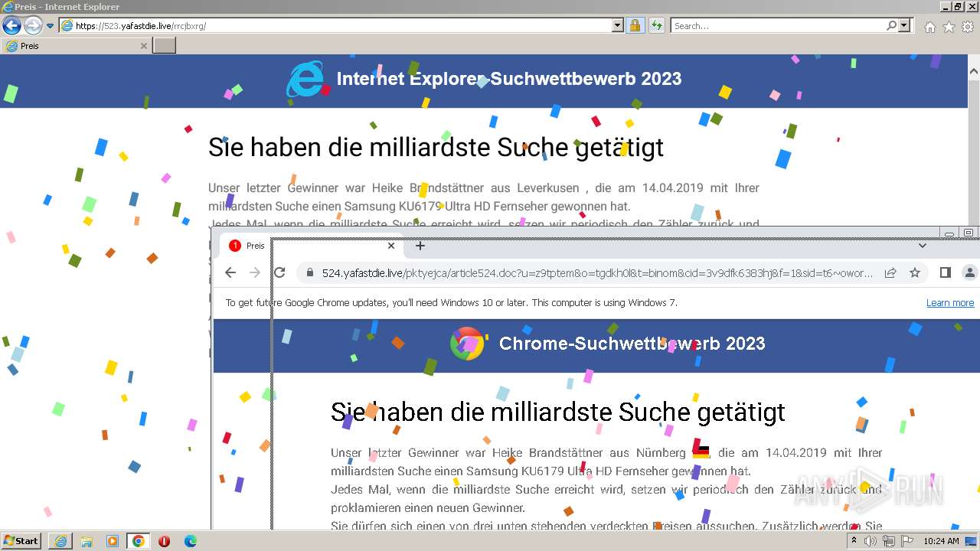Click the Show desktop button
This screenshot has height=551, width=980.
[971, 541]
